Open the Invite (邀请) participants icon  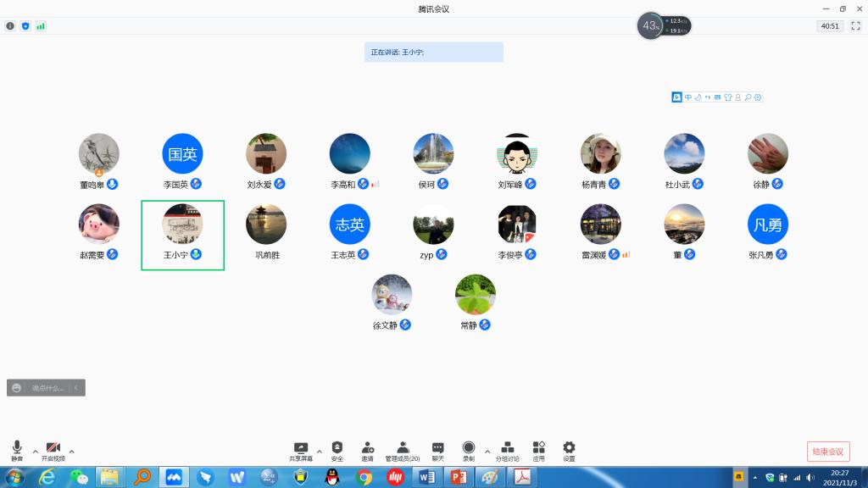[x=367, y=450]
